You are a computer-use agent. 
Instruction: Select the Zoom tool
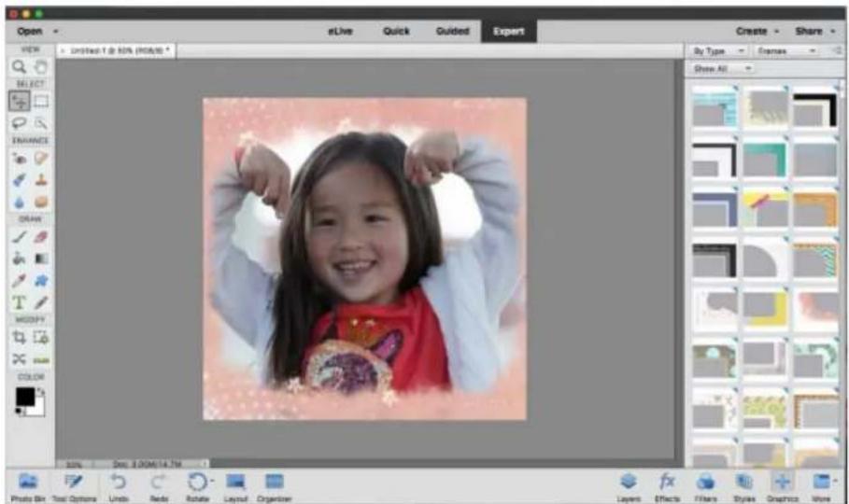coord(19,66)
